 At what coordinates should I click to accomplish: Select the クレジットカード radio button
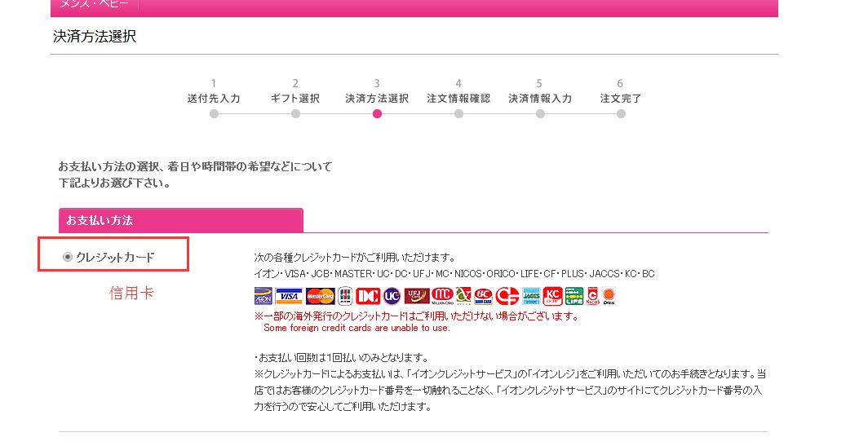(68, 257)
